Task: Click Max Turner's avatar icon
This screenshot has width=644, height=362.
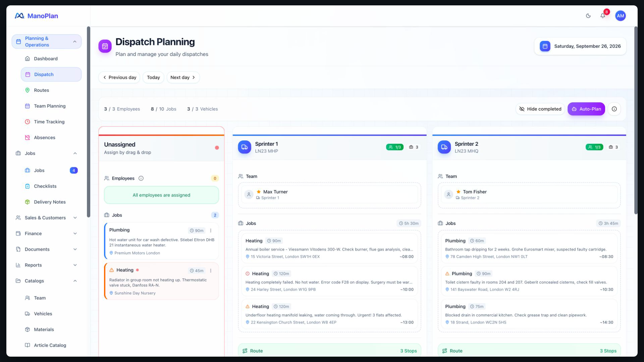Action: point(249,194)
